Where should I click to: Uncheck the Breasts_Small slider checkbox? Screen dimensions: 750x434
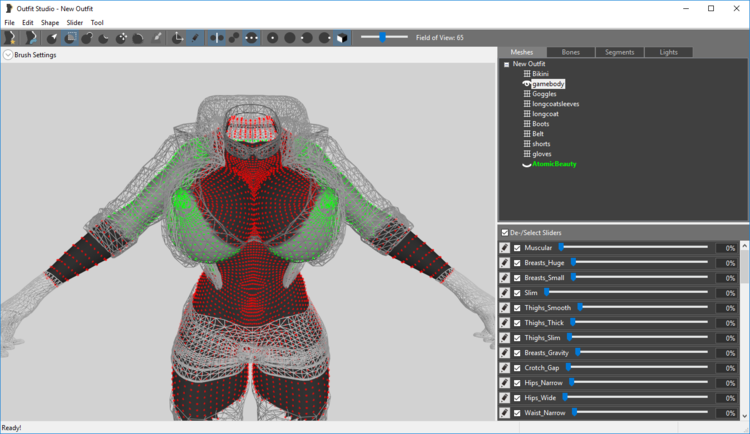[x=517, y=278]
